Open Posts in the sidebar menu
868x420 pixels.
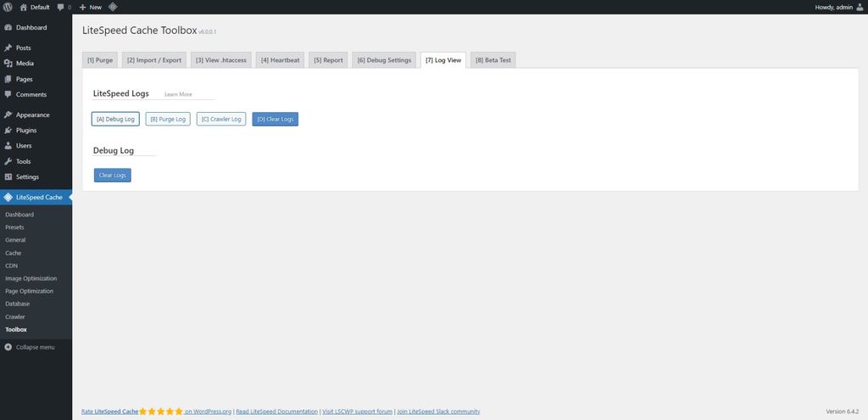[23, 48]
